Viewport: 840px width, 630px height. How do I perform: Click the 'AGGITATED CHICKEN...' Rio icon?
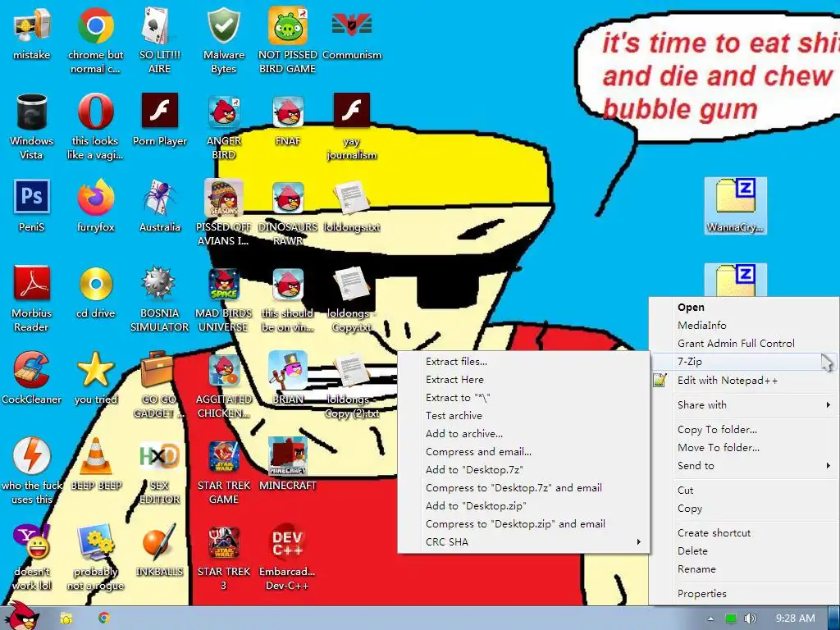point(223,370)
